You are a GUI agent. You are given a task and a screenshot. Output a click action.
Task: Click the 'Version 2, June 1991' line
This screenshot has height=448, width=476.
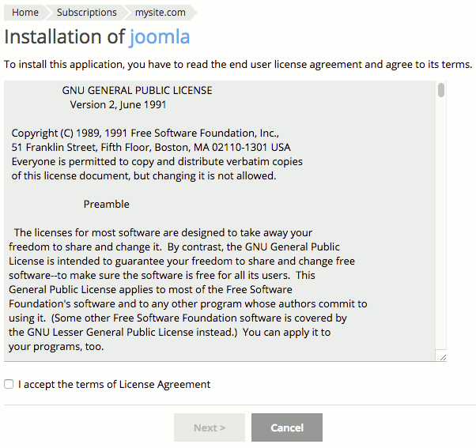tap(118, 104)
